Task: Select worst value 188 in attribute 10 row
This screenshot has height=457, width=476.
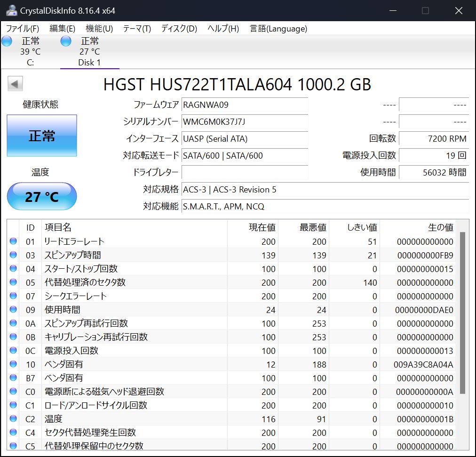Action: 319,365
